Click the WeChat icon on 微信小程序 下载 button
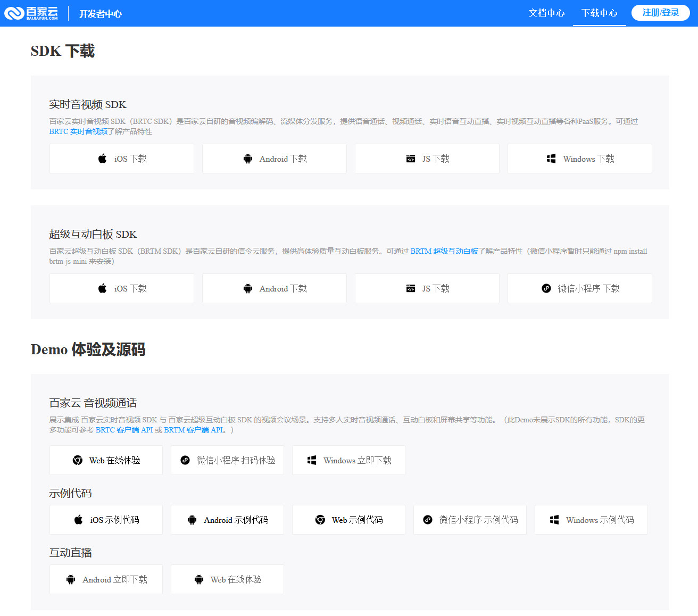The height and width of the screenshot is (616, 698). coord(546,288)
